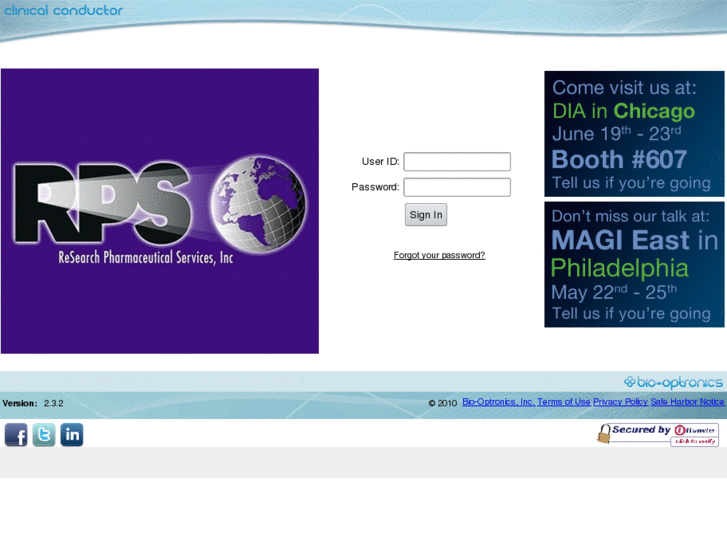The height and width of the screenshot is (545, 727).
Task: Click the User ID: label
Action: click(x=380, y=161)
